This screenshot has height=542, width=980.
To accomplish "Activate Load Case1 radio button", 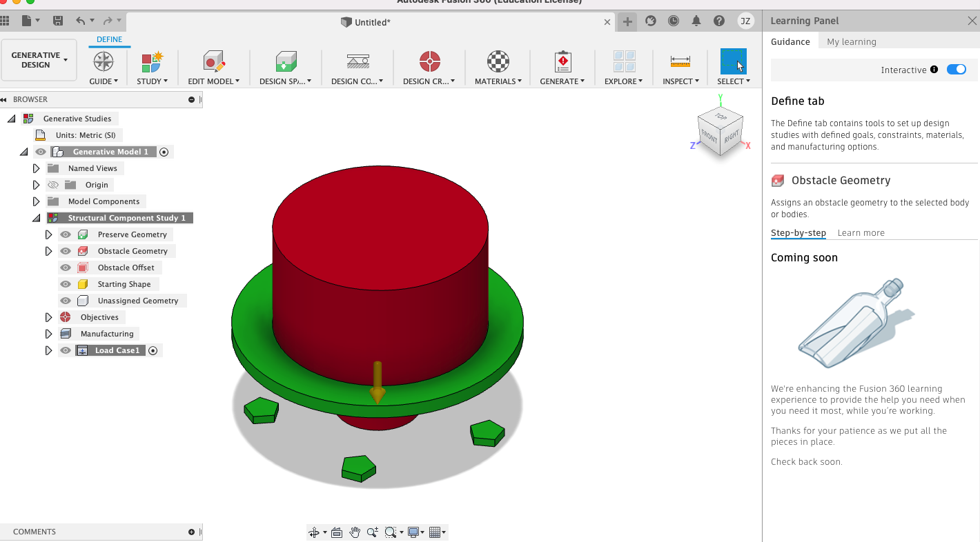I will point(153,350).
